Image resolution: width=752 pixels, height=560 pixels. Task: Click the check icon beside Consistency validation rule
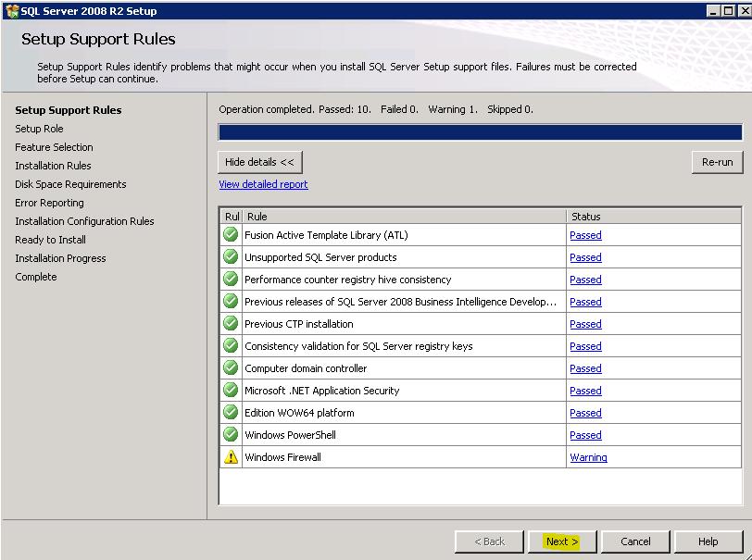point(231,345)
